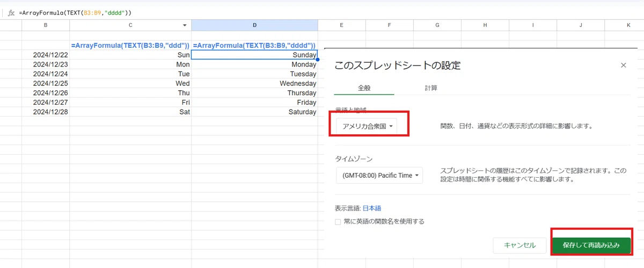This screenshot has width=644, height=268.
Task: Select column H header
Action: pyautogui.click(x=485, y=25)
